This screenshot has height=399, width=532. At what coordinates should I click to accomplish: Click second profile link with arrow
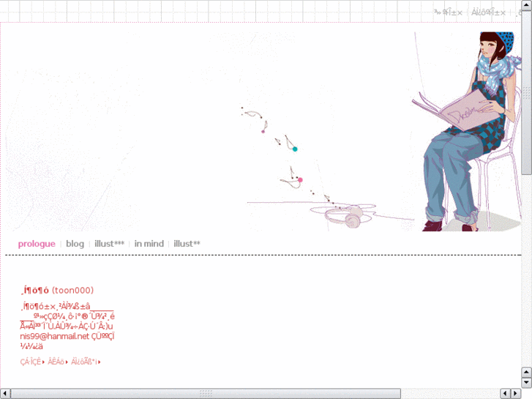tap(58, 362)
